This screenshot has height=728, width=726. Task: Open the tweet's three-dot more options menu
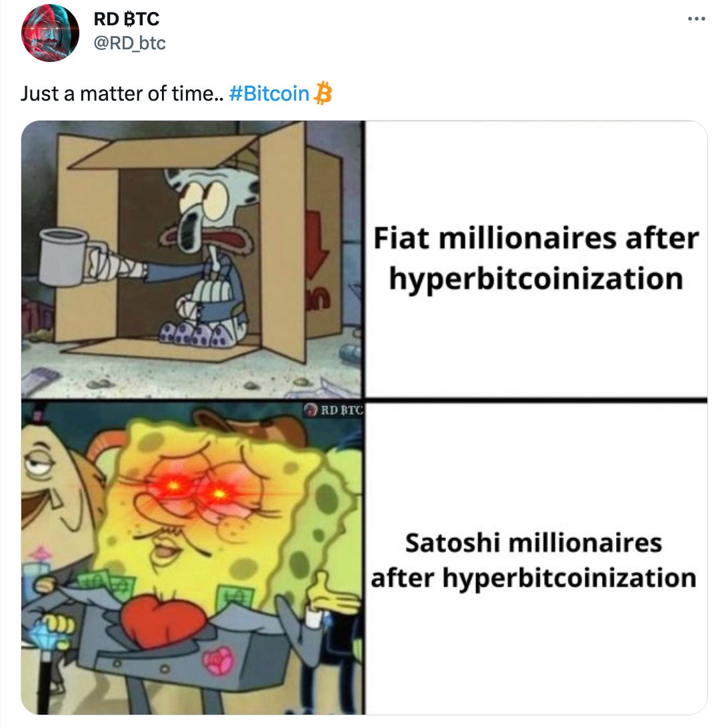pos(696,19)
